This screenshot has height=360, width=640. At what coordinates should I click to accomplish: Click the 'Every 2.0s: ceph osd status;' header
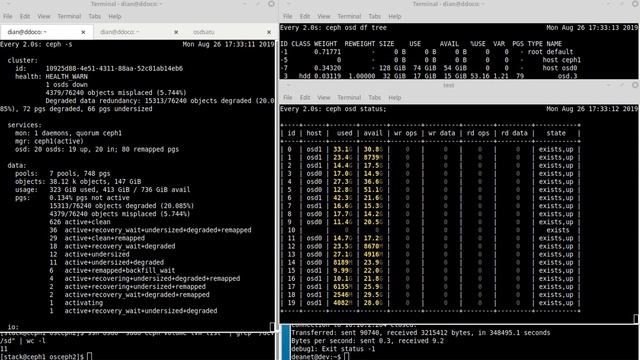click(x=333, y=109)
